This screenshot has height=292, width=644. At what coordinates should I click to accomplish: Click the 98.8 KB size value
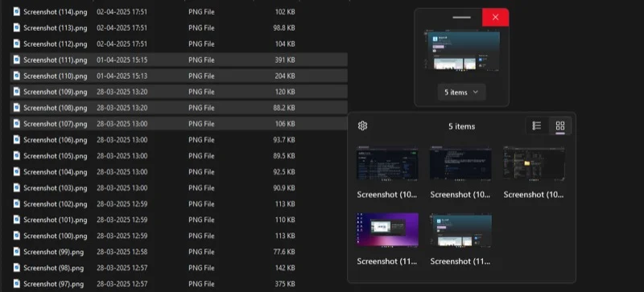[284, 28]
